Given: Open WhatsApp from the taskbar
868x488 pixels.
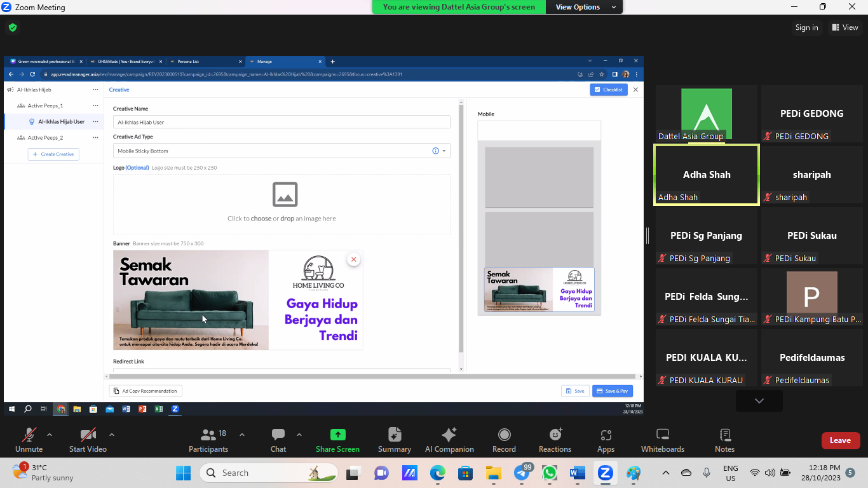Looking at the screenshot, I should [549, 473].
